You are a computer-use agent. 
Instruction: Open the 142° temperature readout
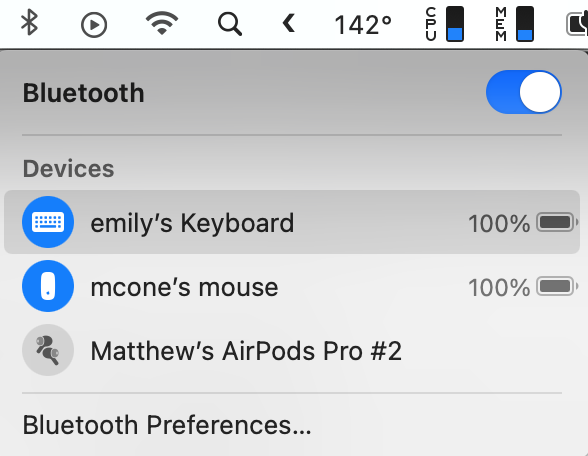(363, 25)
